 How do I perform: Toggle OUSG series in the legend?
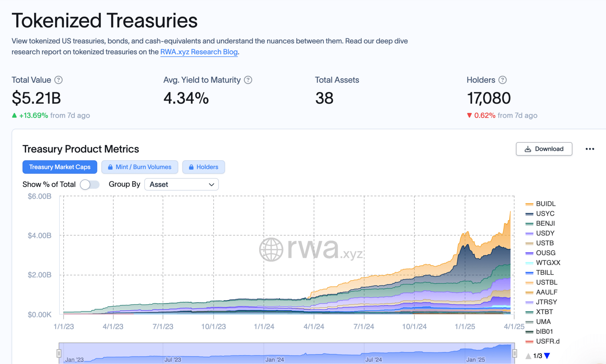point(540,253)
